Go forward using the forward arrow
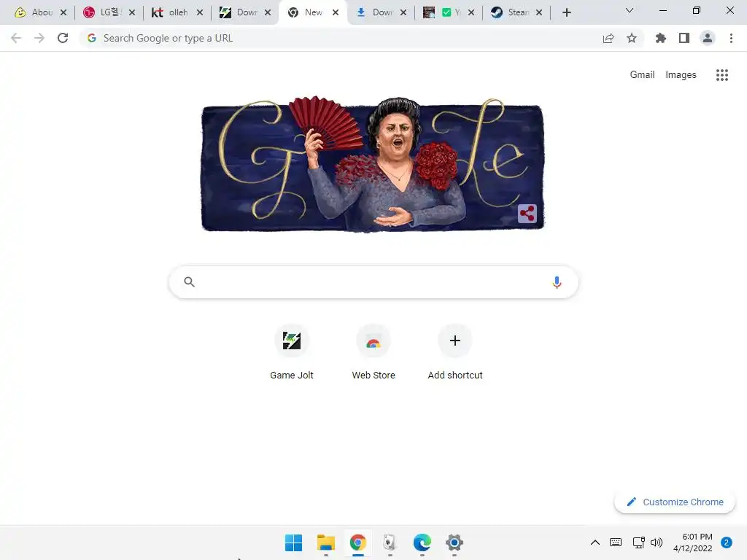This screenshot has height=560, width=747. (x=39, y=38)
